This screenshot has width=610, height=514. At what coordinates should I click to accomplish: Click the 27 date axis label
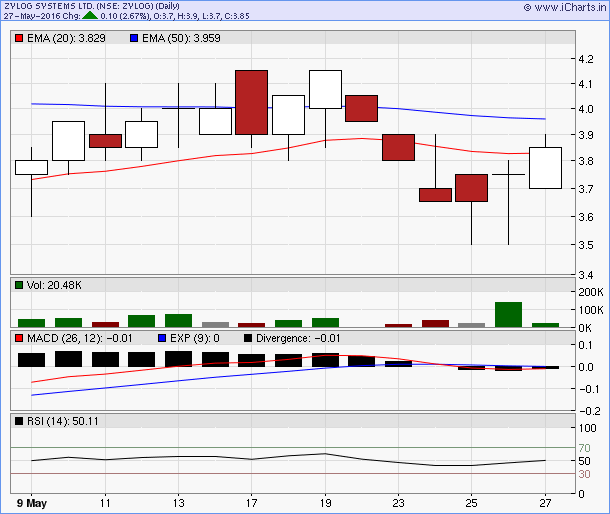(545, 503)
